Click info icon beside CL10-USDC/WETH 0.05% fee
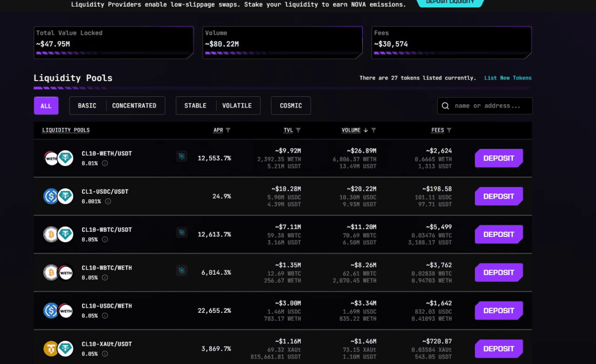This screenshot has width=596, height=364. click(x=105, y=316)
